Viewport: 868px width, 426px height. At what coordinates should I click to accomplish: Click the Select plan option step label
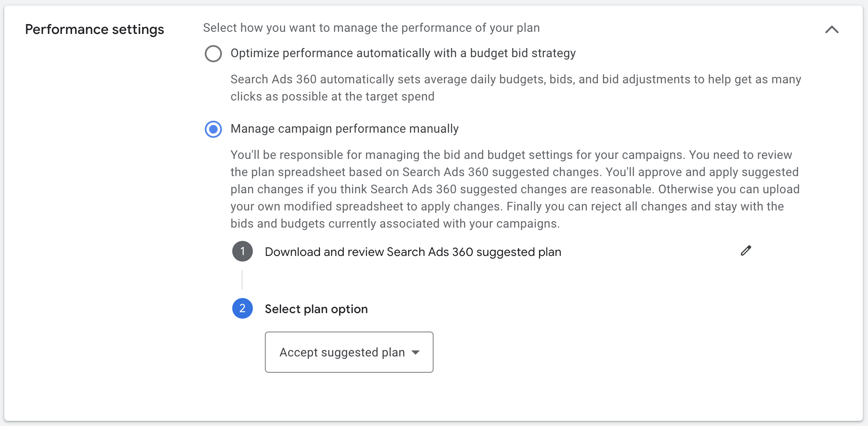[316, 309]
